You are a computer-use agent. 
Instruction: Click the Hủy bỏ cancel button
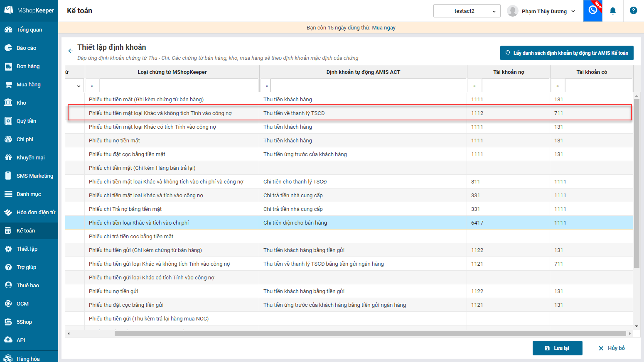(x=612, y=348)
